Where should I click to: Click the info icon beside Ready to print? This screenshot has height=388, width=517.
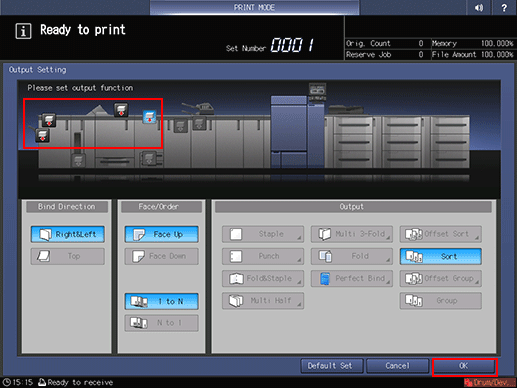[23, 31]
